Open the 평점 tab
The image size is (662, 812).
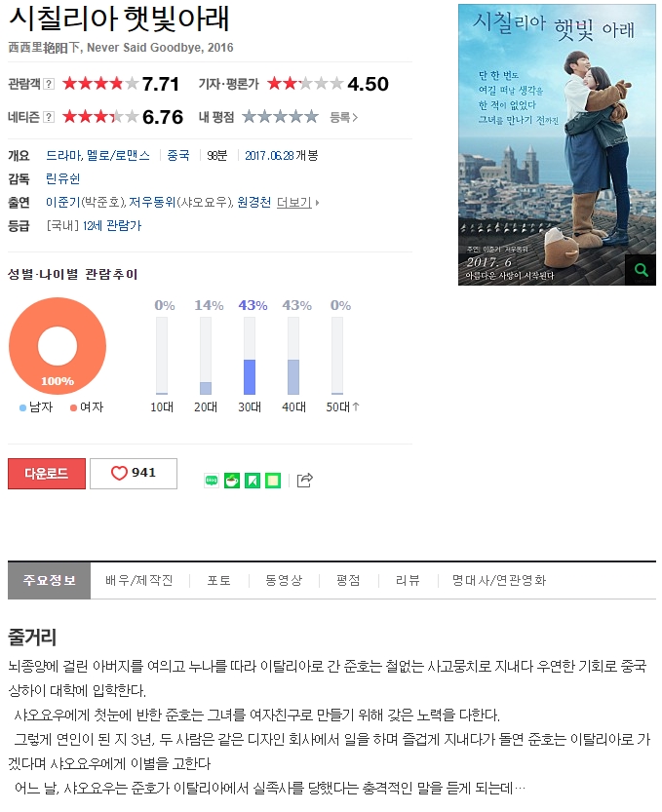coord(348,581)
